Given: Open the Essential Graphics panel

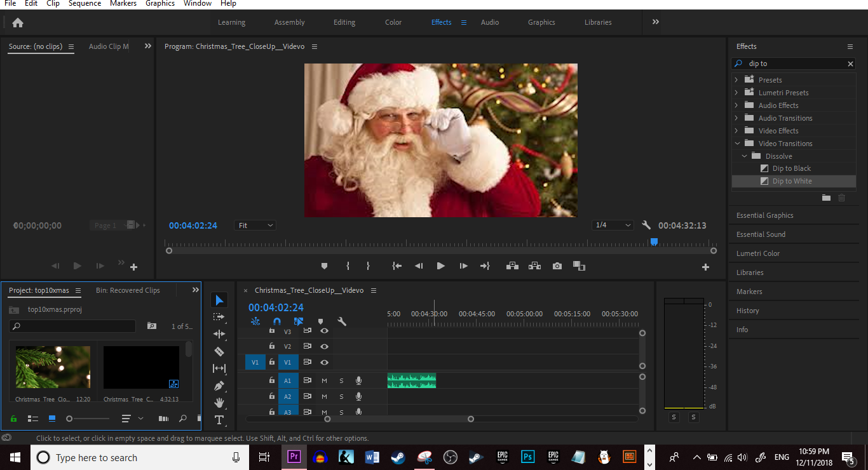Looking at the screenshot, I should (765, 215).
